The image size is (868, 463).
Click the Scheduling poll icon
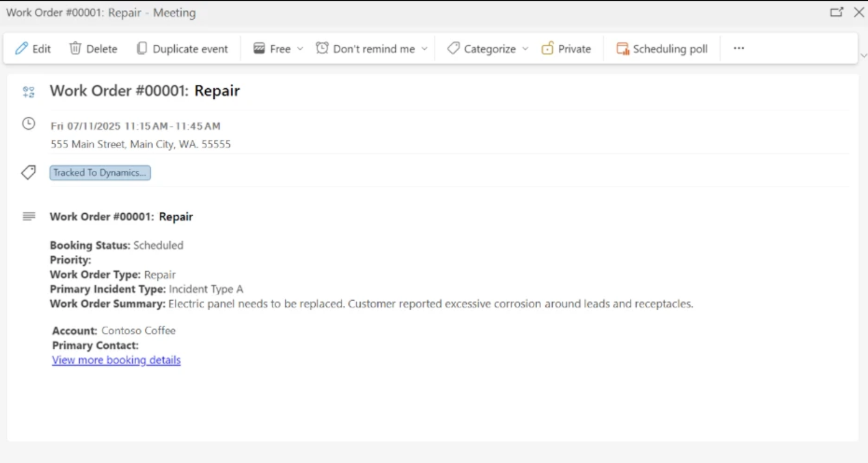[622, 47]
